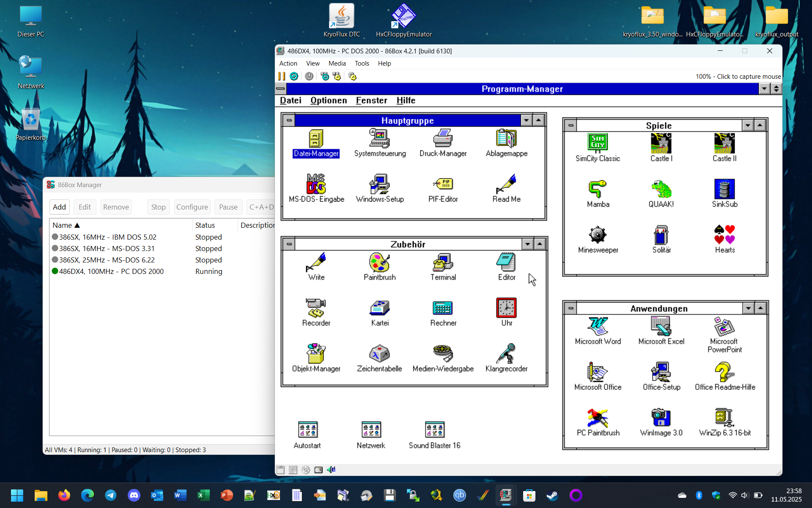Open Spiele window control menu

click(x=571, y=125)
